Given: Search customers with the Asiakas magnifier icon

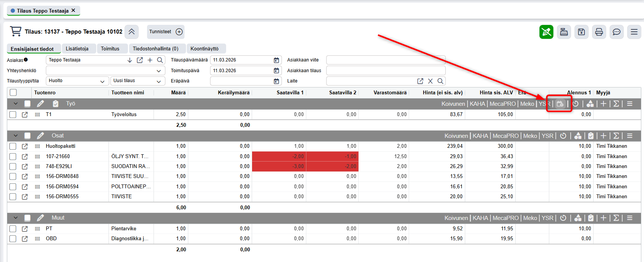Looking at the screenshot, I should 160,60.
